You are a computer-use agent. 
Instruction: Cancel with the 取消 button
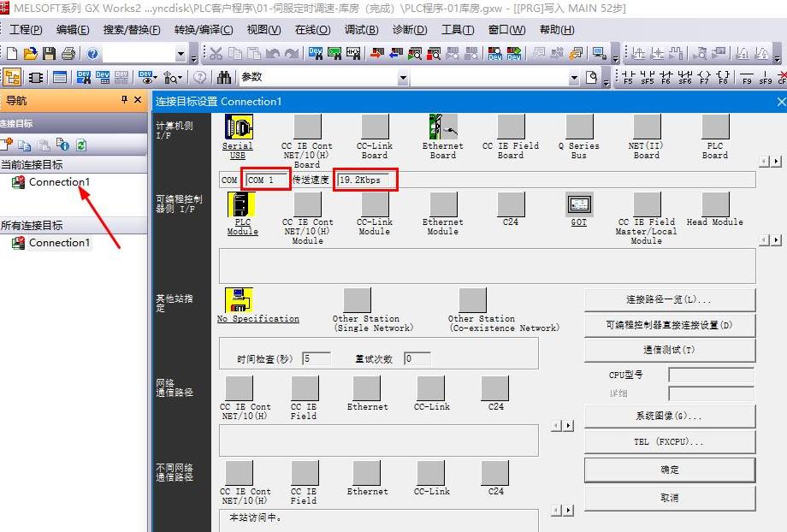click(670, 498)
